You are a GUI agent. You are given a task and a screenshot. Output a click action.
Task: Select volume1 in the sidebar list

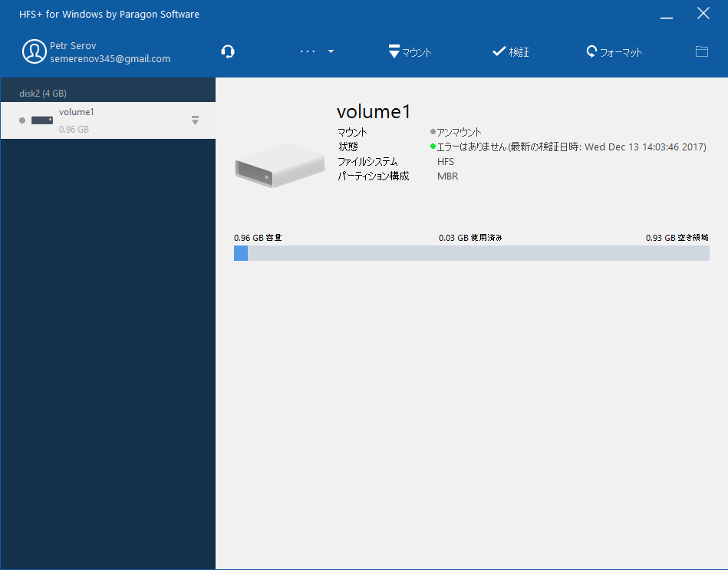click(x=107, y=120)
